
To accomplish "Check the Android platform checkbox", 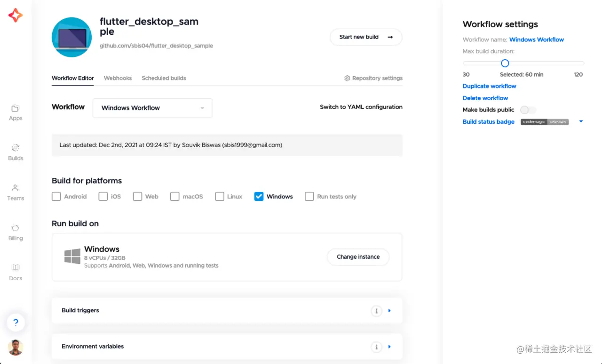I will 56,197.
